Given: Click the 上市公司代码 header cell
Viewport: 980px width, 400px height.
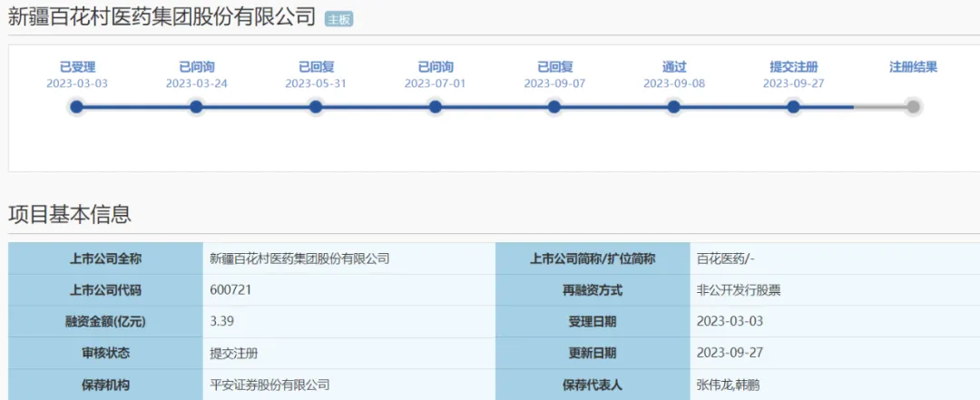Looking at the screenshot, I should [105, 290].
